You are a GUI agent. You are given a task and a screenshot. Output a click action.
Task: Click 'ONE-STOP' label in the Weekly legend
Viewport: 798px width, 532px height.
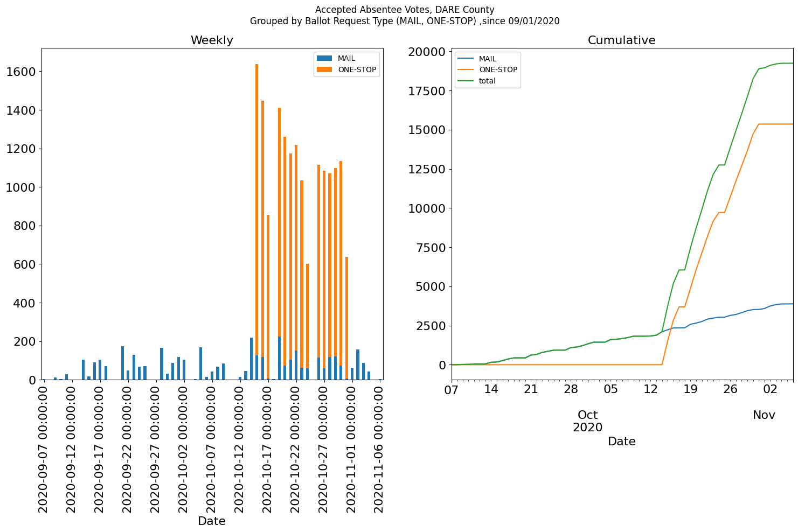(357, 69)
